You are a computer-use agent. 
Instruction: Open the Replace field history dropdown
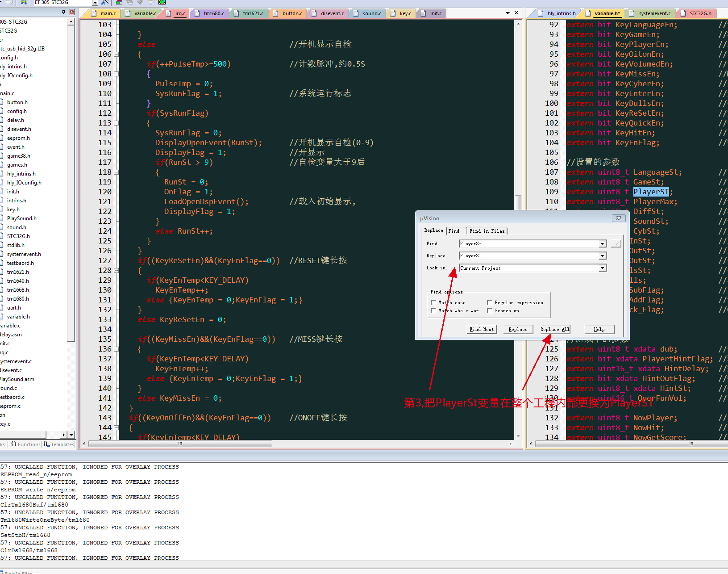click(603, 256)
